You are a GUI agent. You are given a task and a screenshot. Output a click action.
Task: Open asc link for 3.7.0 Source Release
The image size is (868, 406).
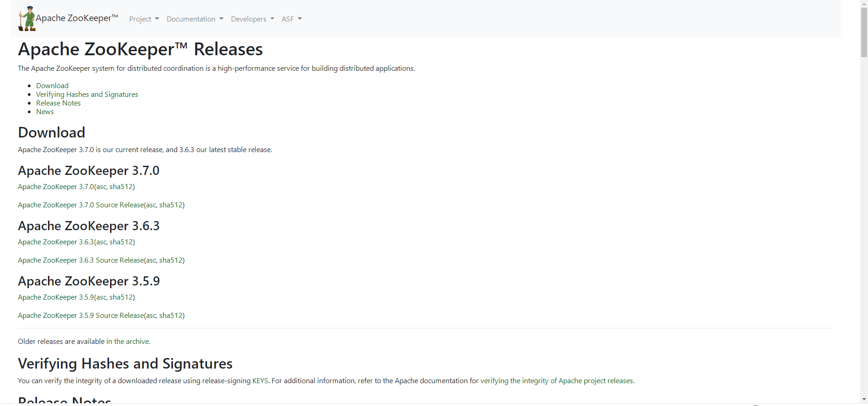pyautogui.click(x=151, y=205)
